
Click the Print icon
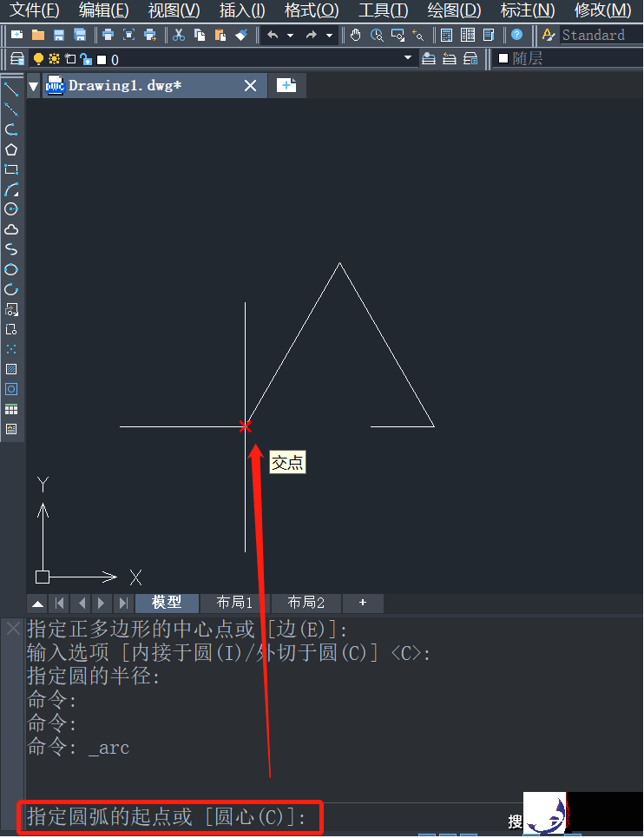[108, 36]
